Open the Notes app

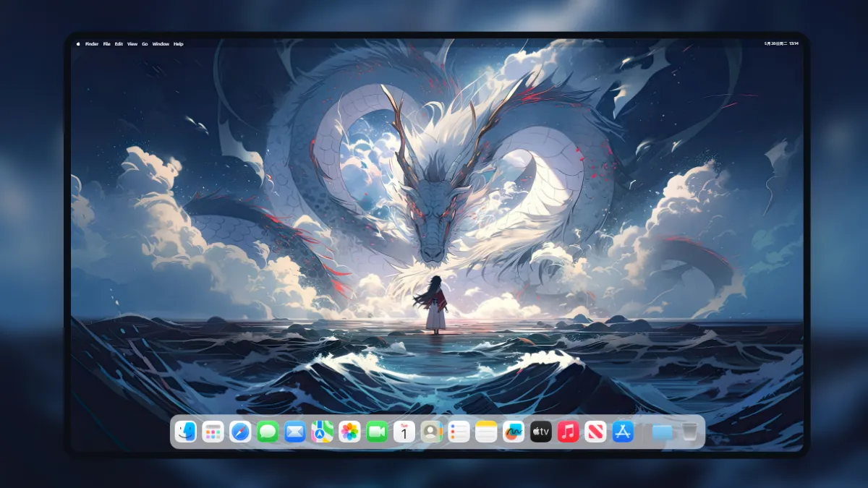486,432
